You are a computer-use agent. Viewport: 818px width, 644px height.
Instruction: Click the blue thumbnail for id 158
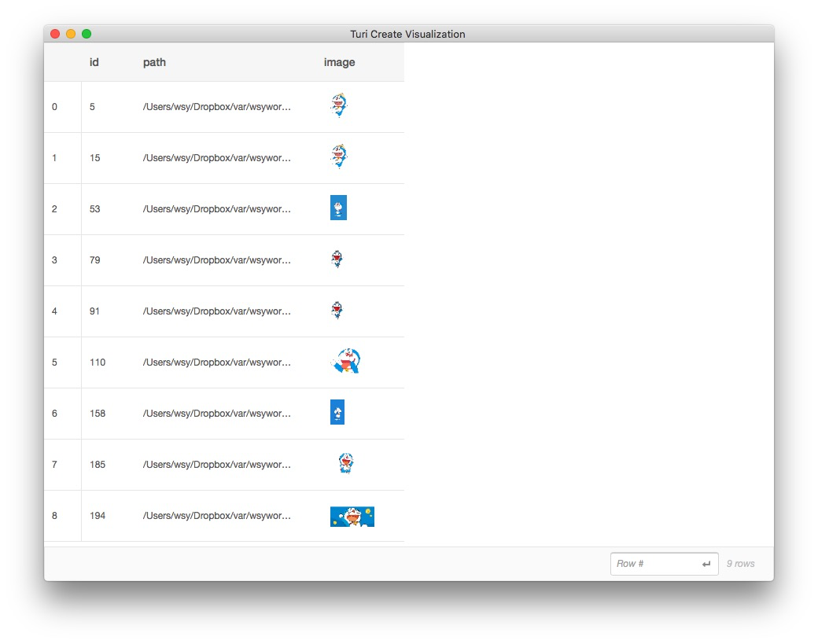tap(337, 412)
